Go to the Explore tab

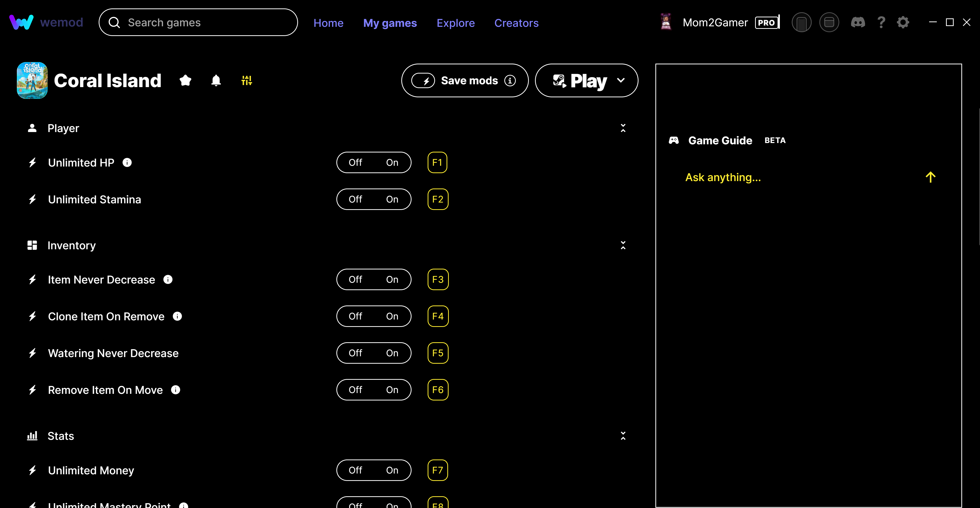455,23
